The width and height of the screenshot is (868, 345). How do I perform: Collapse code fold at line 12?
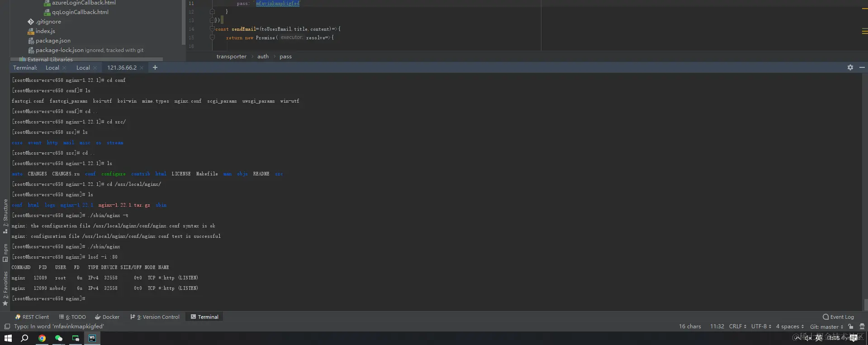tap(212, 12)
